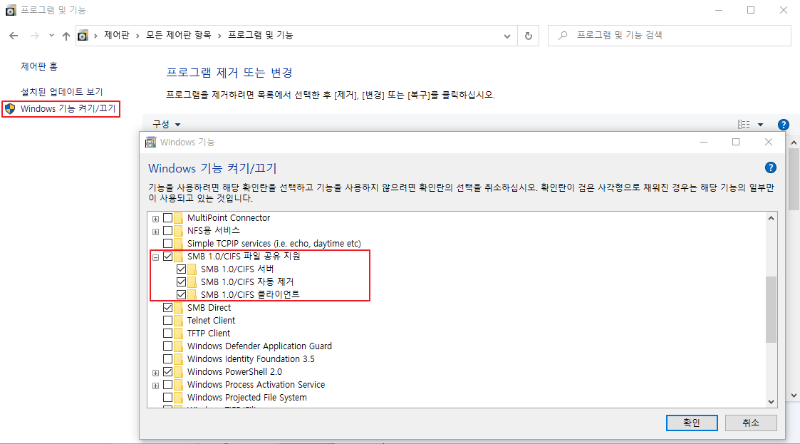Refresh the Programs and Features address bar
800x444 pixels.
[529, 36]
